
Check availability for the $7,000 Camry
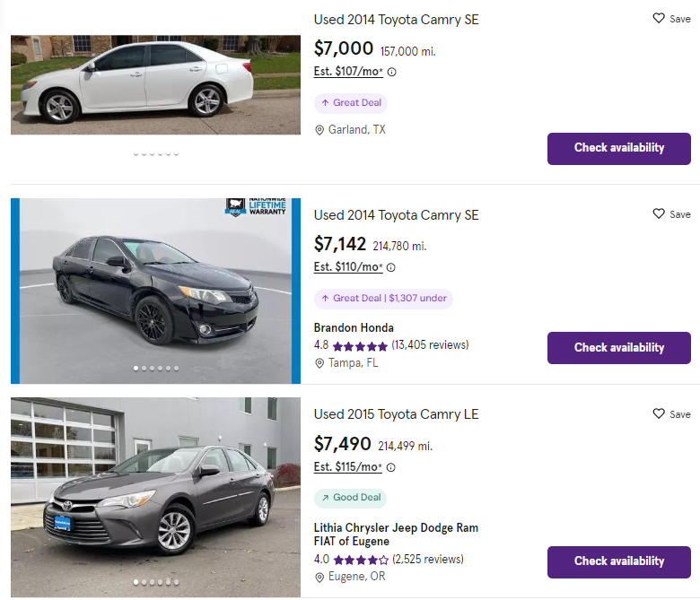pyautogui.click(x=618, y=148)
